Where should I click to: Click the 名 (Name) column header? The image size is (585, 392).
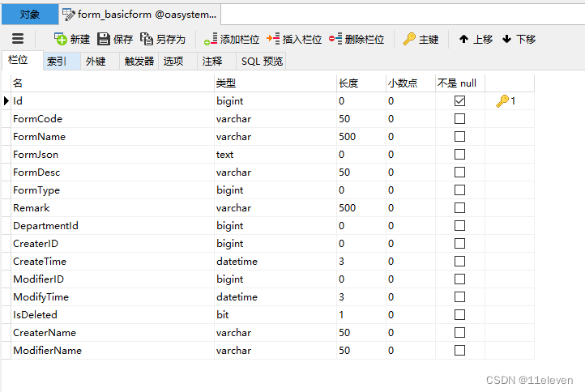(x=113, y=83)
